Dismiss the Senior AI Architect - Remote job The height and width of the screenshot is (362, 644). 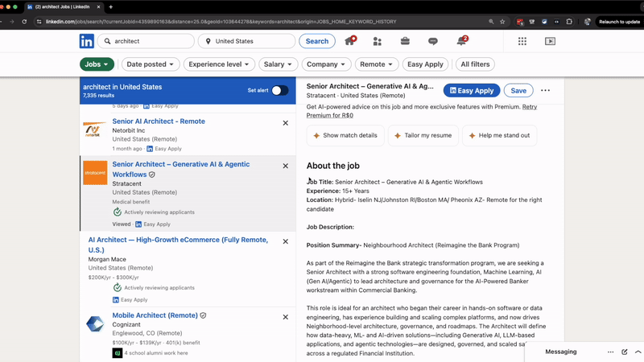(x=286, y=123)
